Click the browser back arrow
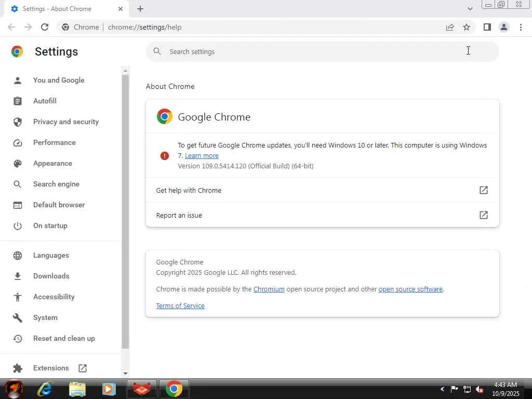This screenshot has height=399, width=532. point(11,27)
